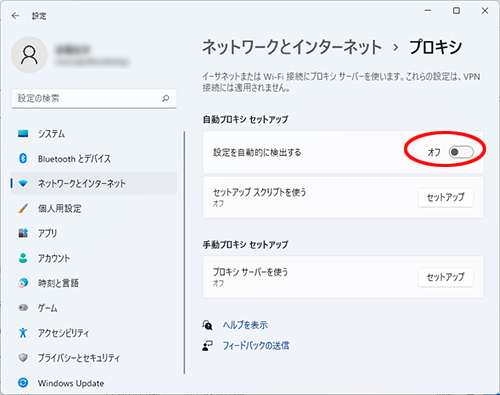Viewport: 500px width, 395px height.
Task: Click the ゲーム controller icon
Action: pyautogui.click(x=23, y=308)
